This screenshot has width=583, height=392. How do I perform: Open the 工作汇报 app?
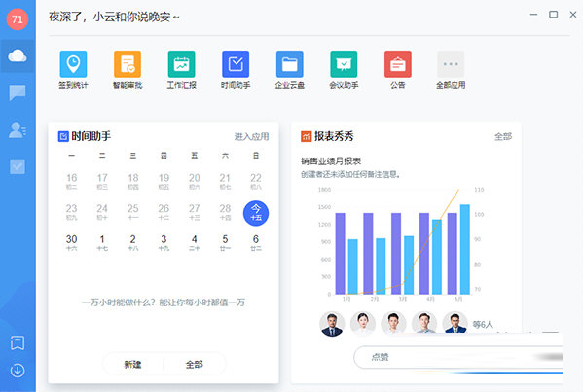(x=181, y=70)
